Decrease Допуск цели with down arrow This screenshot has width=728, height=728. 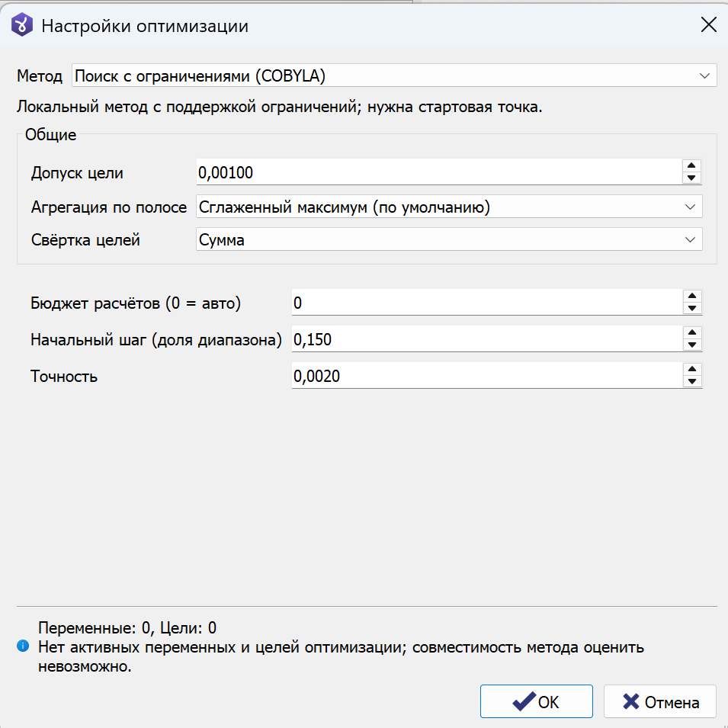click(x=691, y=178)
